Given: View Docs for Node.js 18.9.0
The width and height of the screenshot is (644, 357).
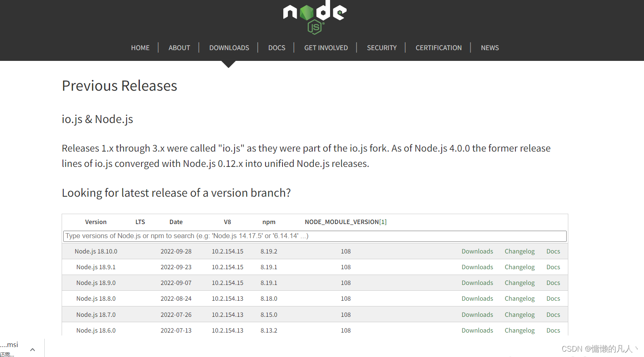Looking at the screenshot, I should (x=553, y=282).
